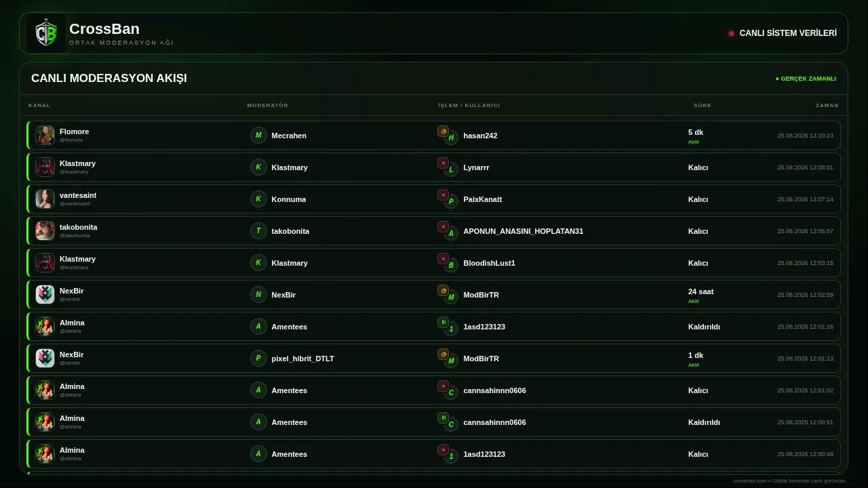868x488 pixels.
Task: Click the NexBir channel icon in the 24 saat row
Action: 45,294
